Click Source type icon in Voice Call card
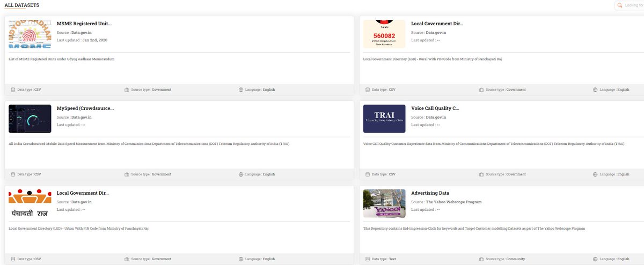Screen dimensions: 644x265 (x=481, y=174)
